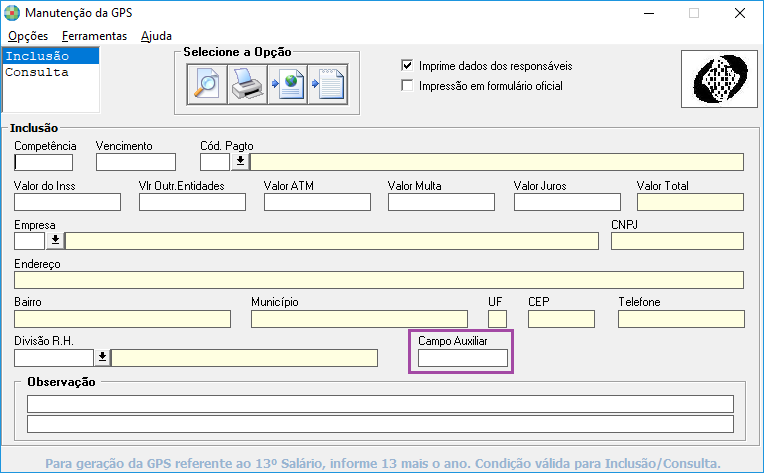Click the CNPJ field
This screenshot has height=473, width=764.
coord(677,241)
